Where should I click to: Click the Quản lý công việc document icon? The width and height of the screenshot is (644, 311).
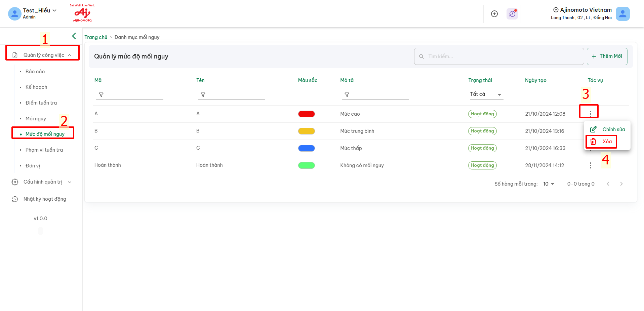(x=15, y=55)
